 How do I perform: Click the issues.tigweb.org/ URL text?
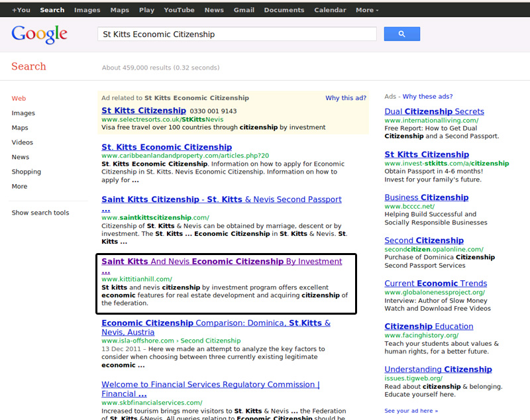click(413, 378)
